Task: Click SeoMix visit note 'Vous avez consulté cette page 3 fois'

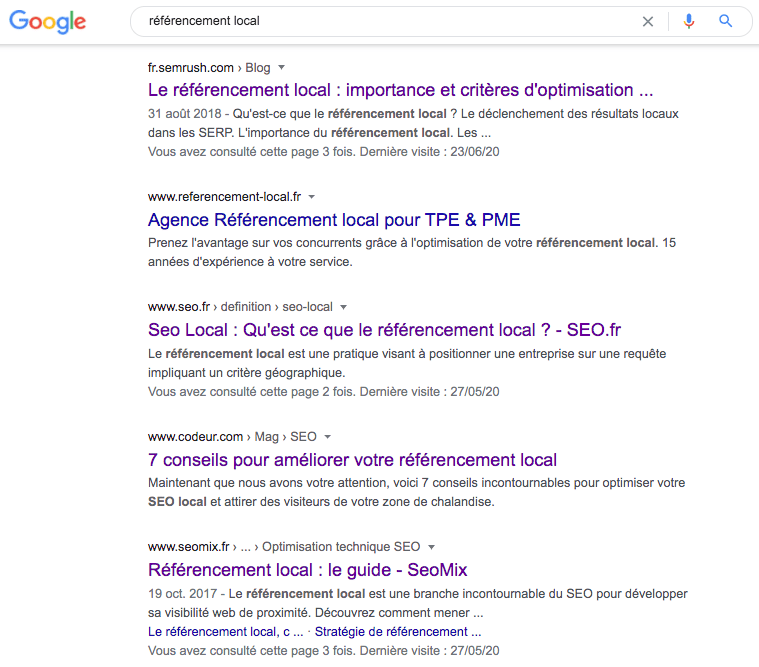Action: (251, 651)
